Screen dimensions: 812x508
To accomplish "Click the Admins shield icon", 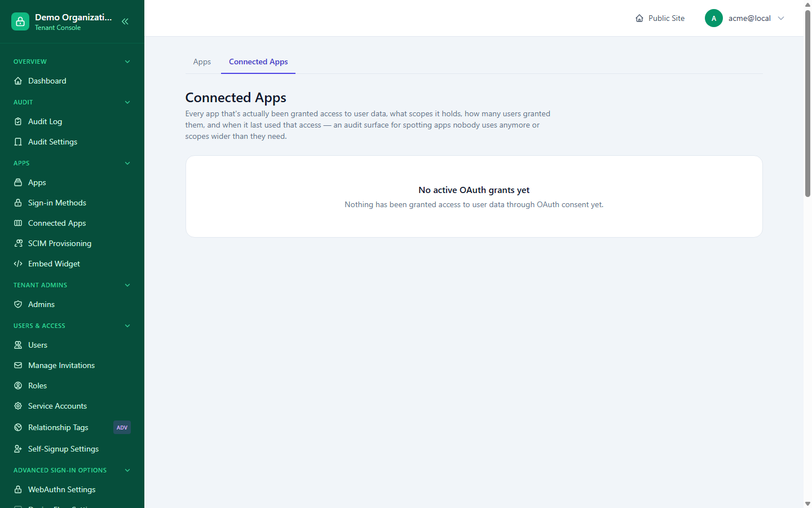I will (x=18, y=304).
